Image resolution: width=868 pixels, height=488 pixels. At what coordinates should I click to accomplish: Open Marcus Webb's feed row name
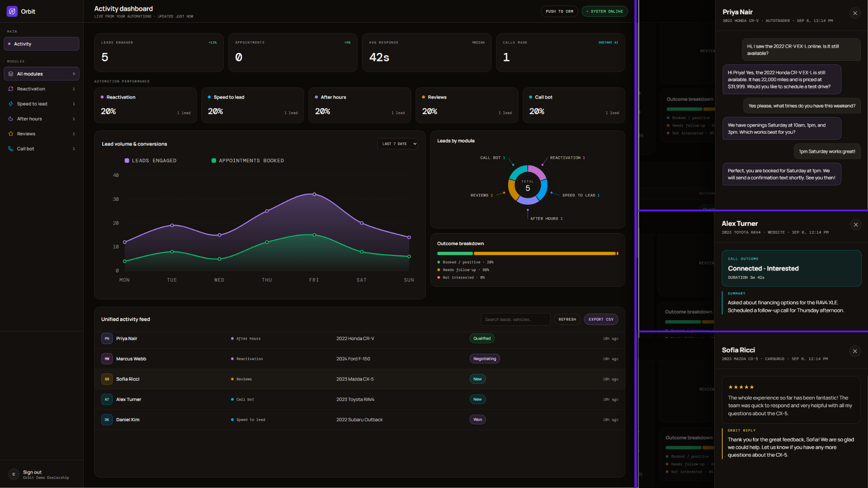[131, 359]
